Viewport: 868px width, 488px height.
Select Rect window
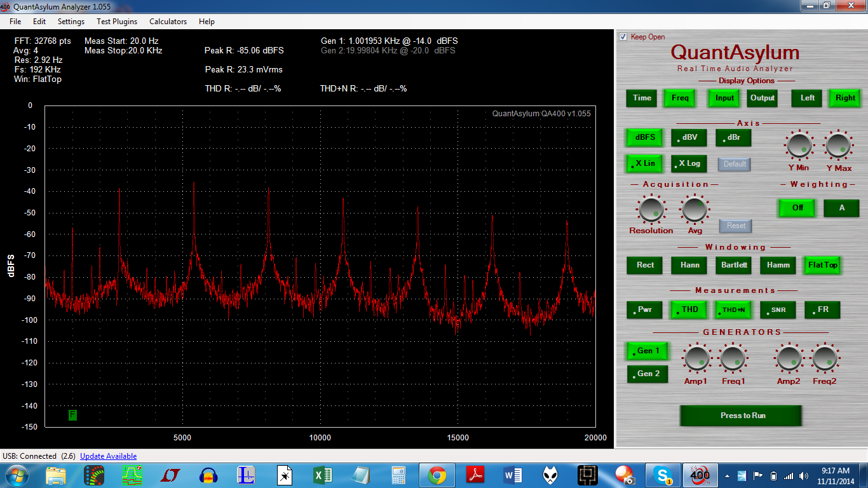pyautogui.click(x=644, y=265)
